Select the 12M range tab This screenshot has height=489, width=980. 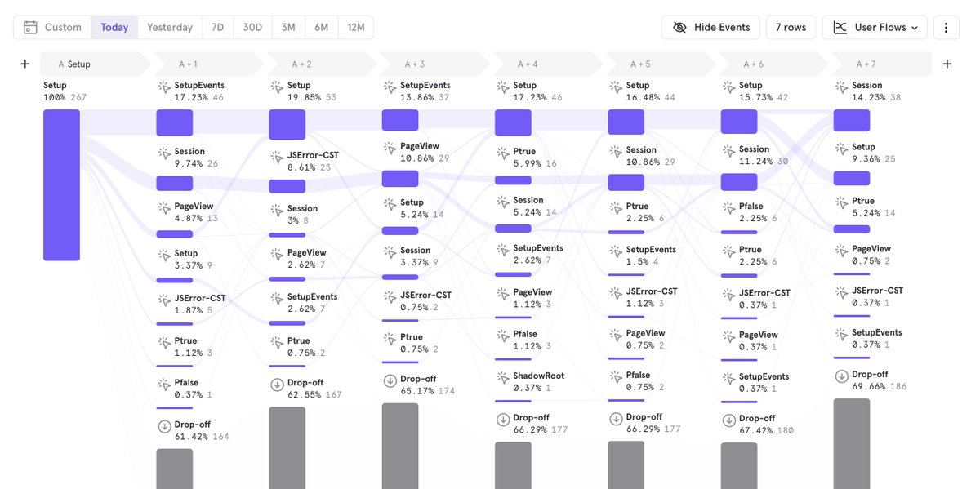pos(356,27)
